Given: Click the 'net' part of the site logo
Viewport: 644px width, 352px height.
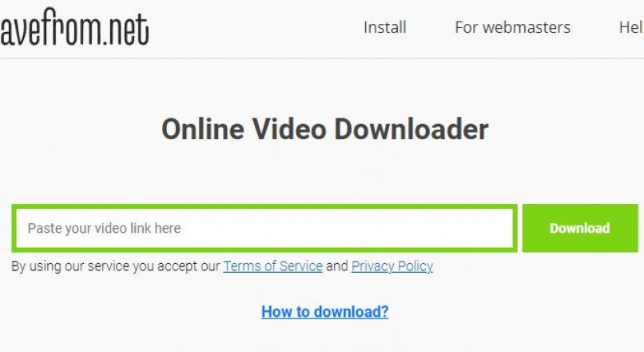Looking at the screenshot, I should (129, 30).
